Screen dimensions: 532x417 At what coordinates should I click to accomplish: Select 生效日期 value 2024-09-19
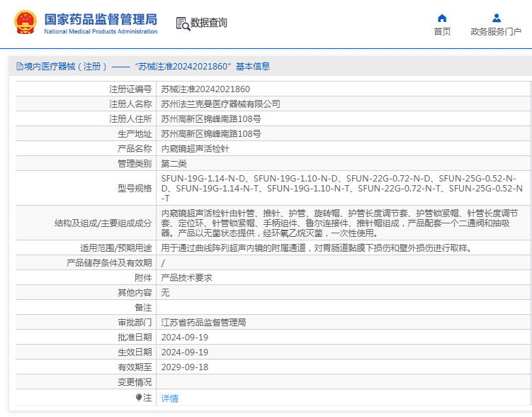[185, 352]
